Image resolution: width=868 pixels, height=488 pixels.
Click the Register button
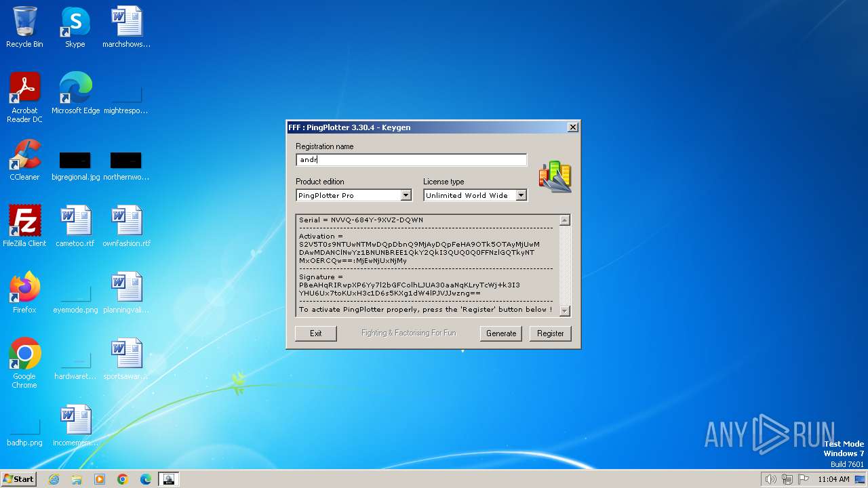coord(551,333)
